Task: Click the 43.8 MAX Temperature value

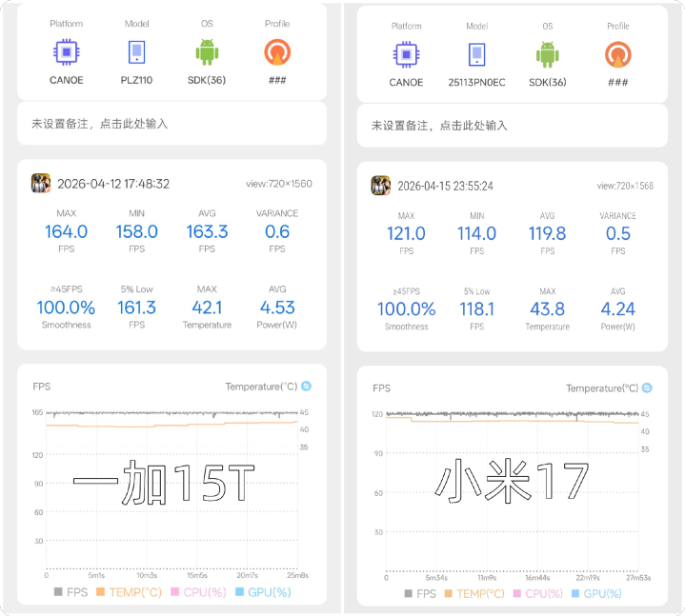Action: [x=548, y=309]
